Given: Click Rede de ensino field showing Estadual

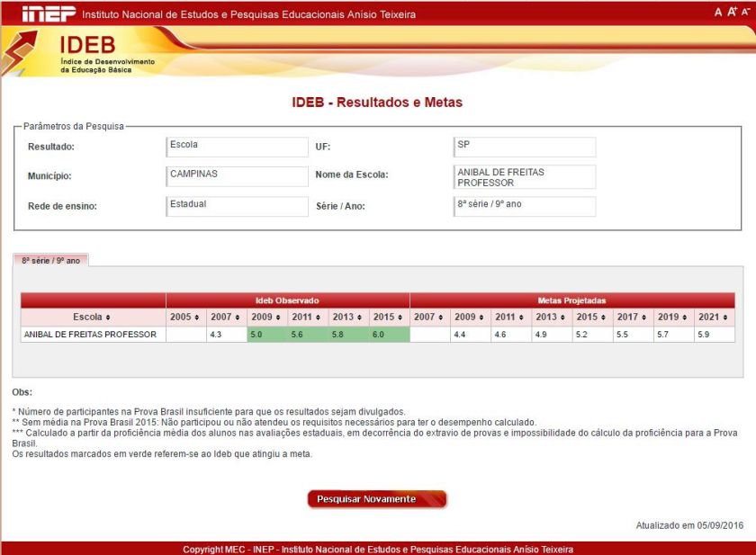Looking at the screenshot, I should click(237, 206).
